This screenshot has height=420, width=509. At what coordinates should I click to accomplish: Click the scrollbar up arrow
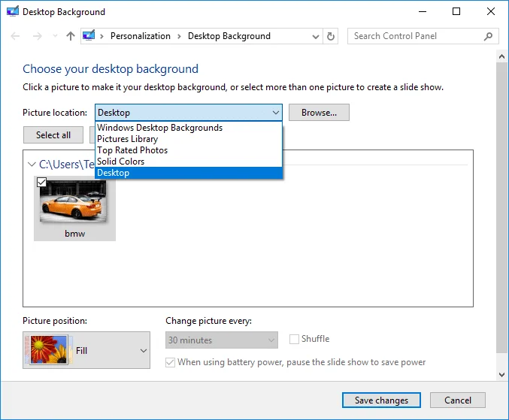coord(501,57)
